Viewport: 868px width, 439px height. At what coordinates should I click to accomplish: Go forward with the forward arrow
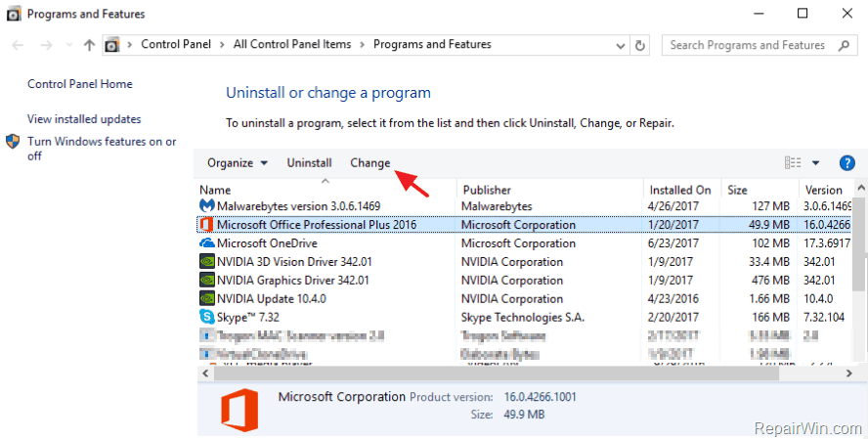pyautogui.click(x=47, y=45)
